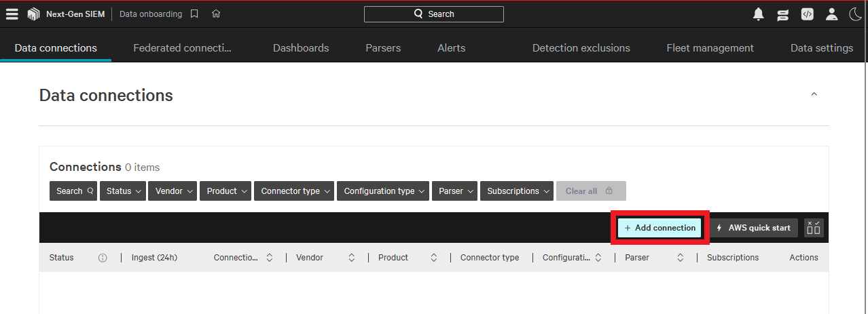Open the Parsers tab
Image resolution: width=868 pixels, height=314 pixels.
pyautogui.click(x=383, y=48)
